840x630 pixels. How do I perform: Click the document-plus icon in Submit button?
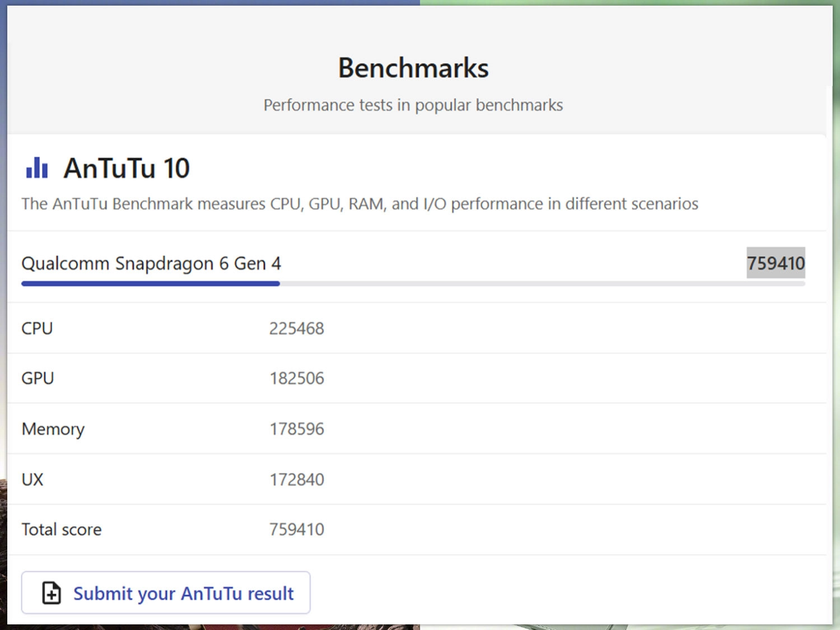tap(52, 592)
